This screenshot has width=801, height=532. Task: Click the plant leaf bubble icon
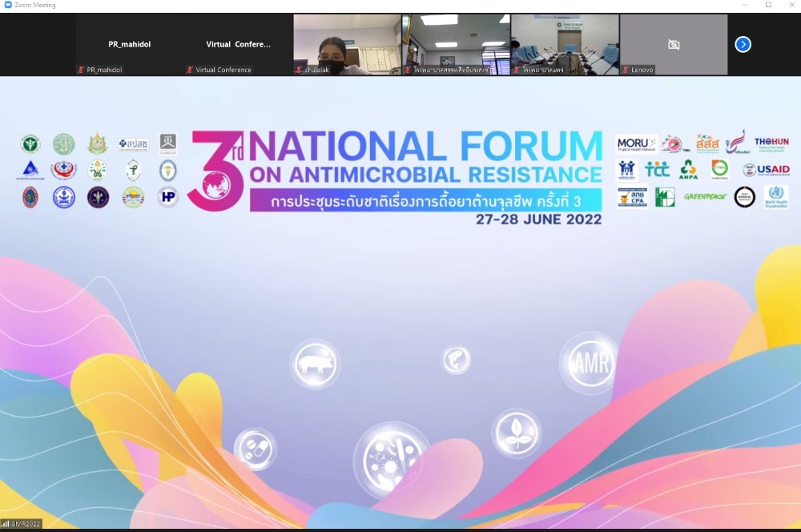(x=516, y=433)
